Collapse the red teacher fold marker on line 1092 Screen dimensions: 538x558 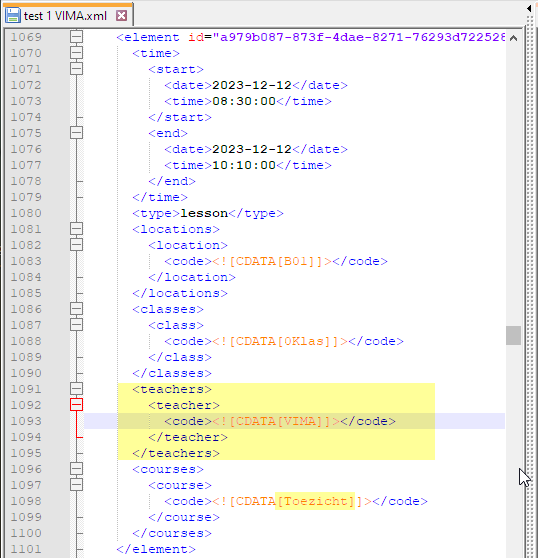click(77, 405)
